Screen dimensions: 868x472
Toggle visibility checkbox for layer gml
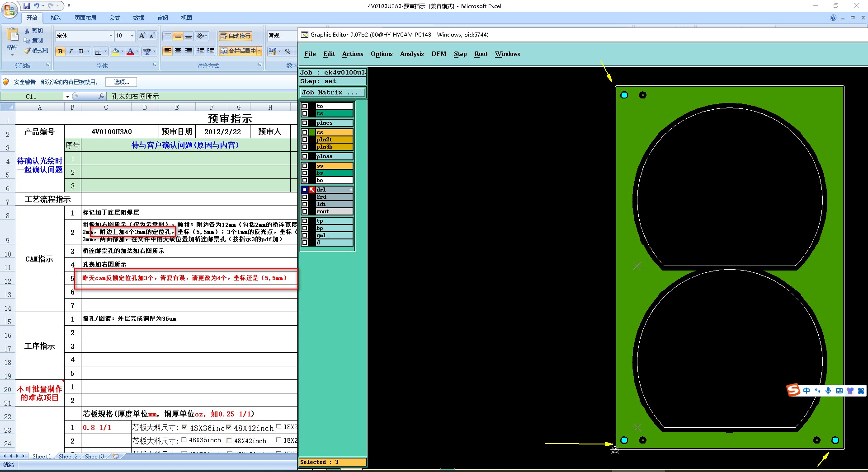point(305,235)
